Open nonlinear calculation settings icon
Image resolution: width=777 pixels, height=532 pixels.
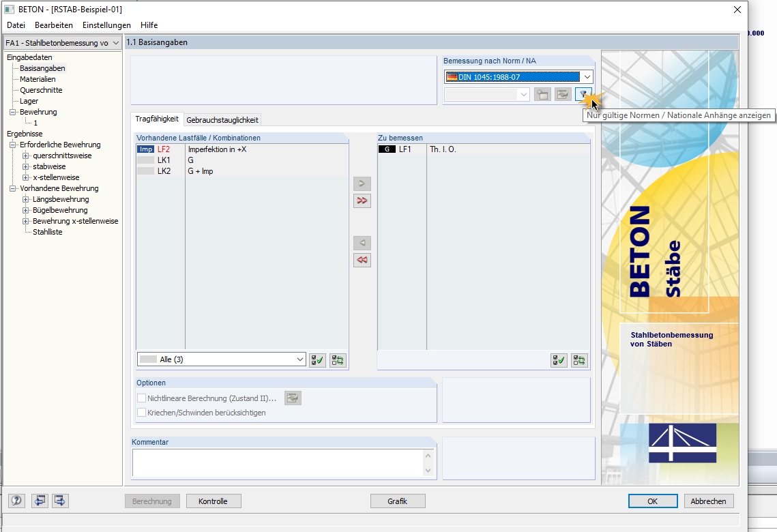point(293,398)
